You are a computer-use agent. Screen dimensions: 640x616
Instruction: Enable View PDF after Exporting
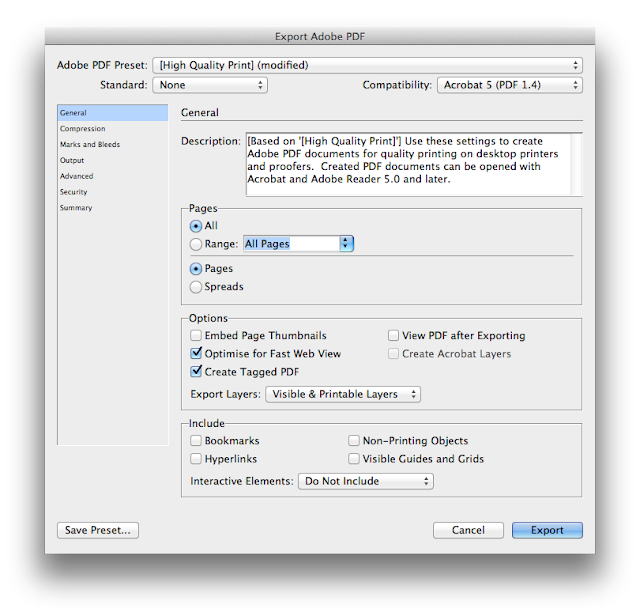click(x=393, y=336)
